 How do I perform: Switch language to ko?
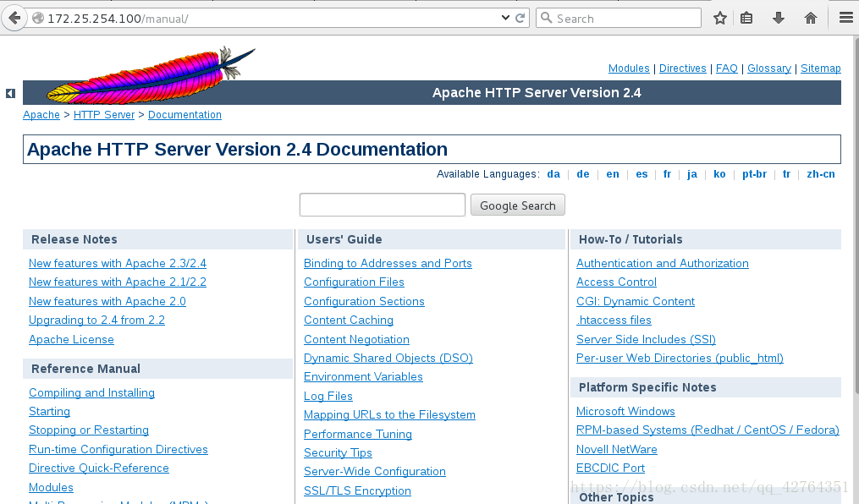(719, 174)
